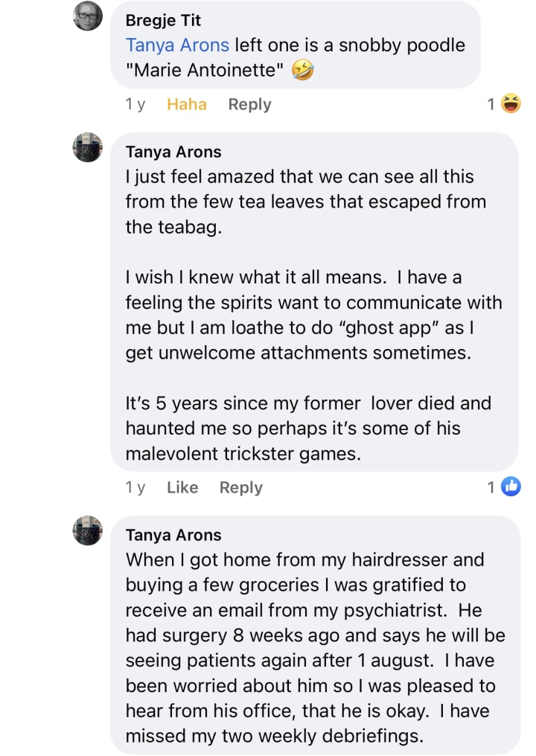The image size is (536, 756).
Task: Open Tanya Arons avatar on psychiatrist comment
Action: [x=87, y=531]
